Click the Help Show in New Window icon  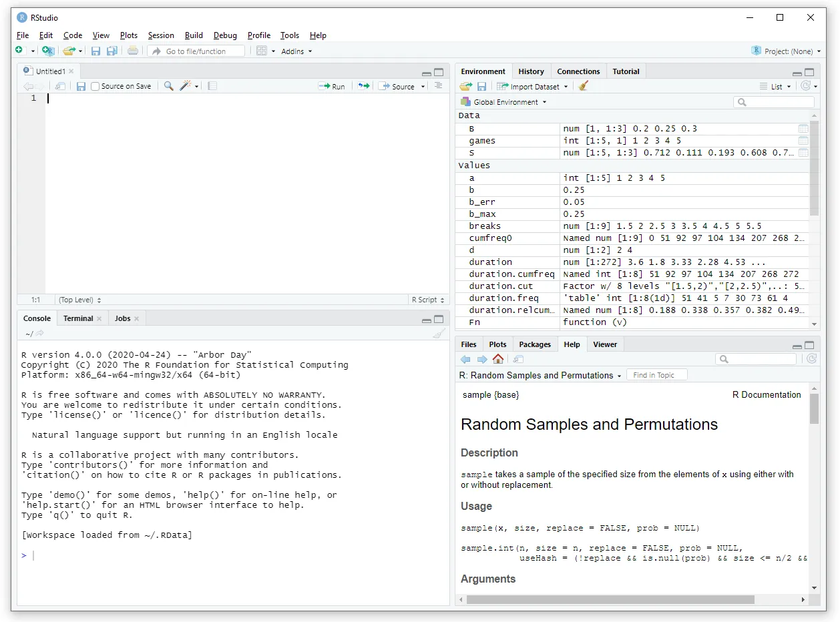518,359
